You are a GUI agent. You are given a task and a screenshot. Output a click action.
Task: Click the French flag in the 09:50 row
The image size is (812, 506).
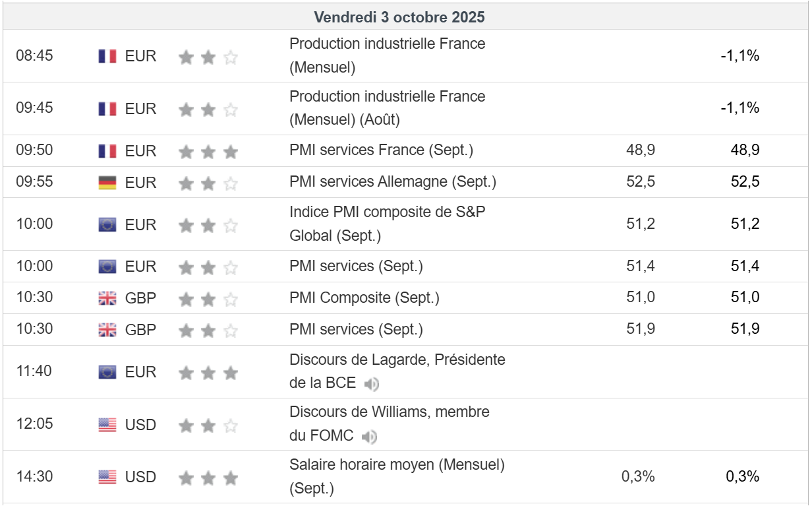point(107,151)
